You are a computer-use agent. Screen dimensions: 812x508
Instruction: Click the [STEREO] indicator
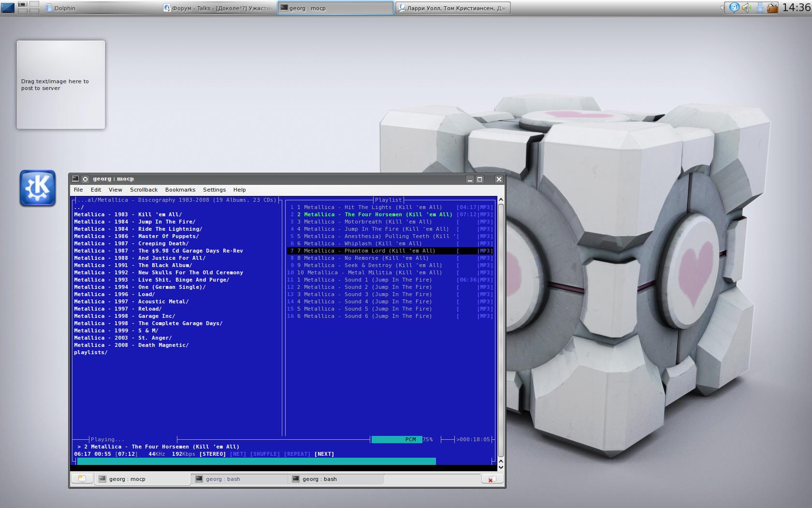point(212,454)
